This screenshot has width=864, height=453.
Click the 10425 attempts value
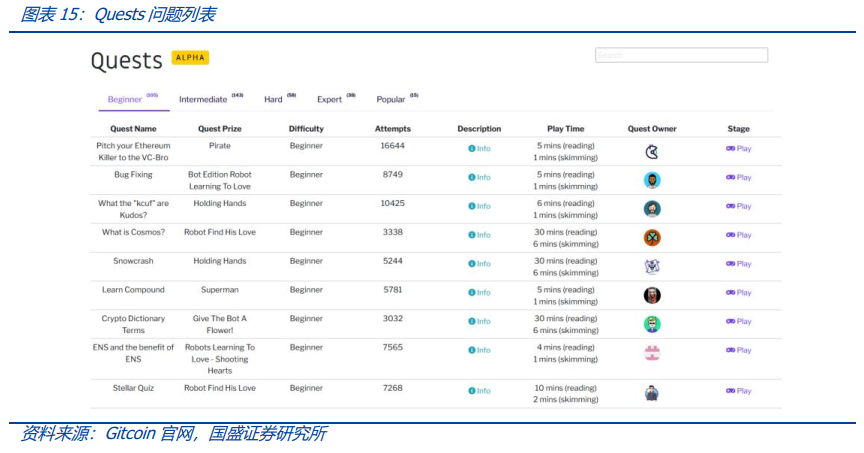point(393,203)
